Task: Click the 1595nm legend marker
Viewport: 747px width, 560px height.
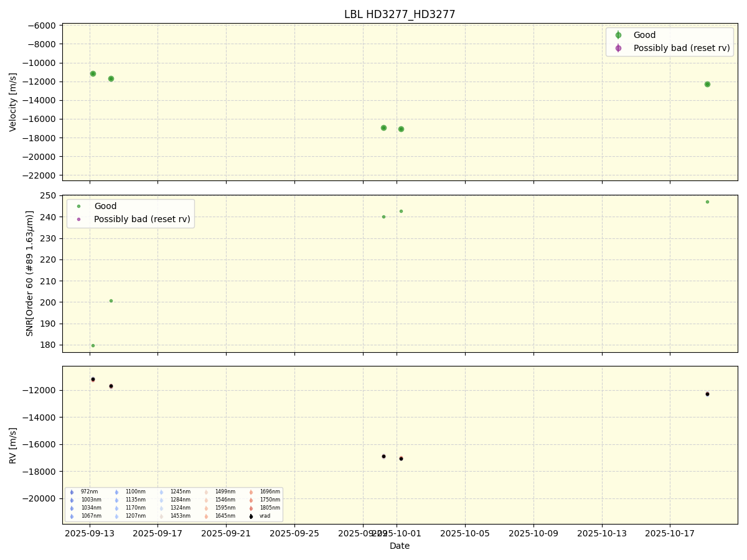Action: click(206, 508)
